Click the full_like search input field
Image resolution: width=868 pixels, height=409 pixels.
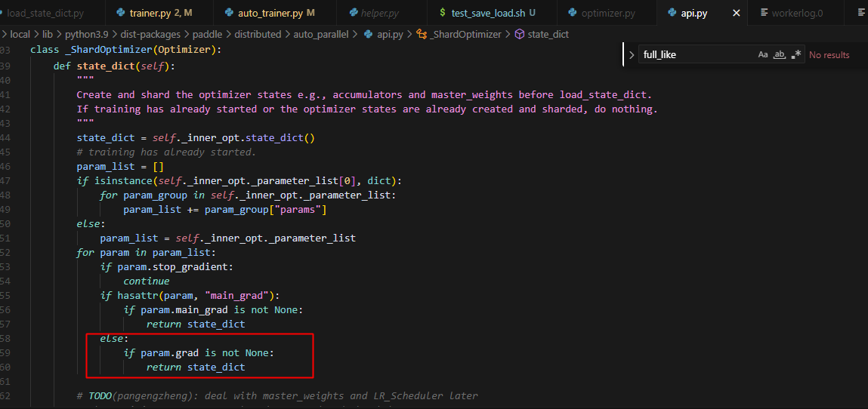tap(695, 55)
